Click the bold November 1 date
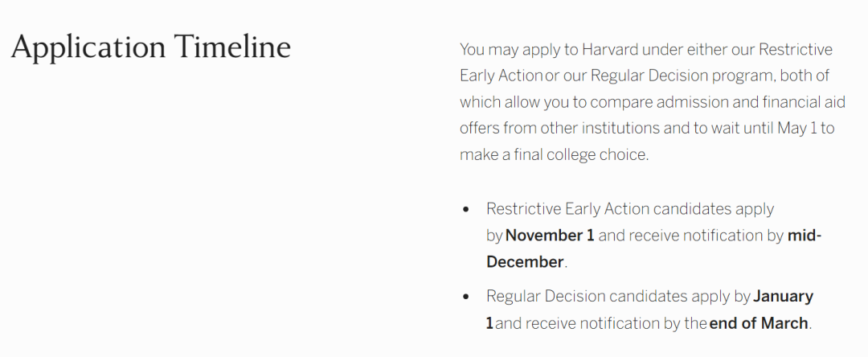868x357 pixels. click(x=550, y=236)
